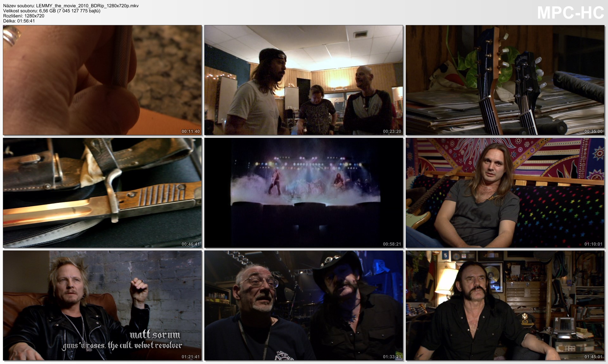This screenshot has height=364, width=608.
Task: Click the 01:45:01 timestamp label
Action: pyautogui.click(x=593, y=357)
